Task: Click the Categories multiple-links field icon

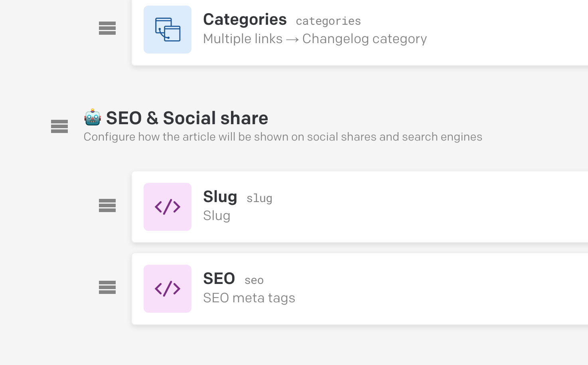Action: pyautogui.click(x=168, y=30)
